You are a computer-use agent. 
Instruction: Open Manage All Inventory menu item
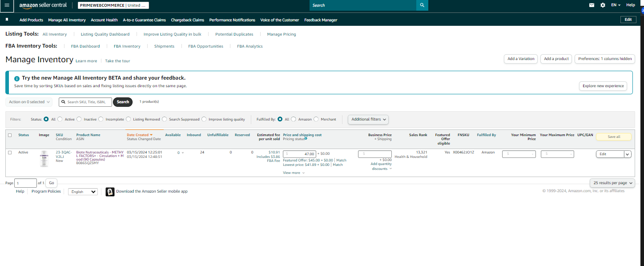coord(67,20)
